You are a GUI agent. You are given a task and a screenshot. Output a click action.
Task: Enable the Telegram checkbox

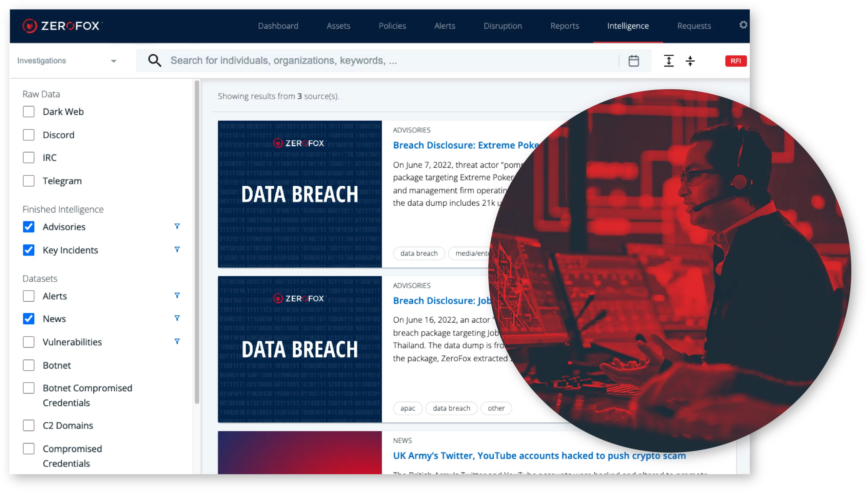(28, 181)
